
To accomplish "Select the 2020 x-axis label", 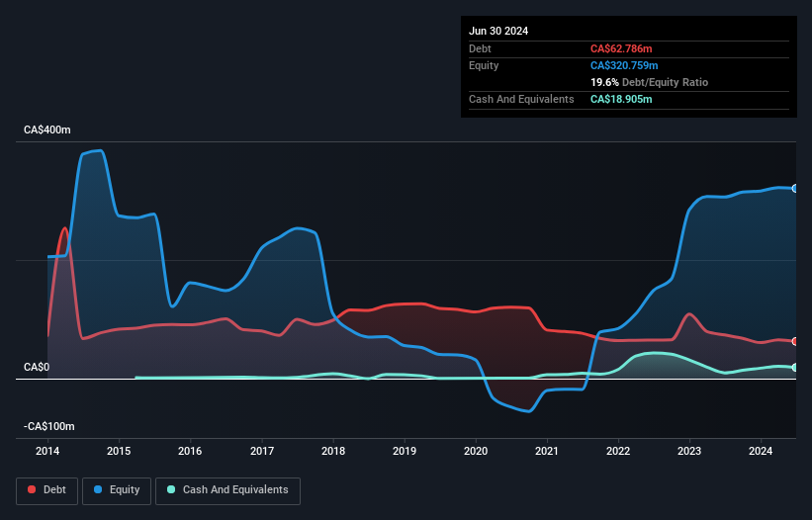I will 476,451.
